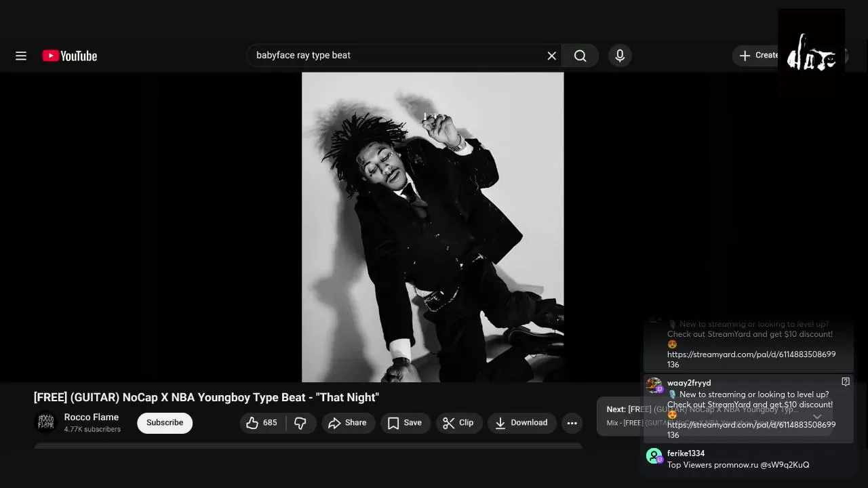Viewport: 868px width, 488px height.
Task: Clear the search box text
Action: point(552,56)
